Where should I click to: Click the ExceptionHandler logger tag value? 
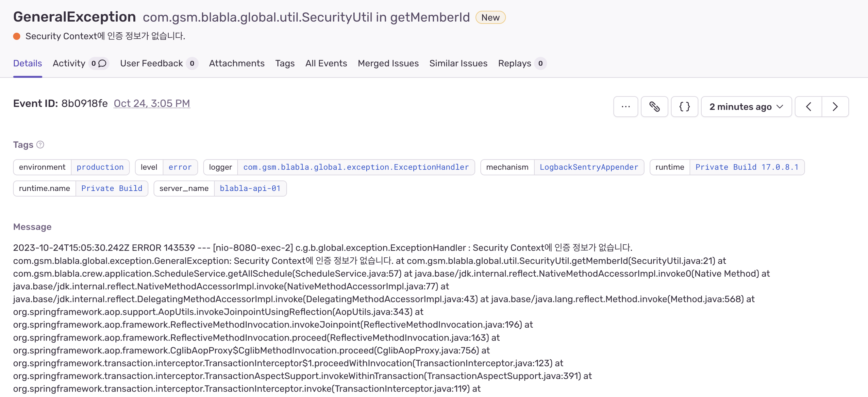(x=356, y=167)
